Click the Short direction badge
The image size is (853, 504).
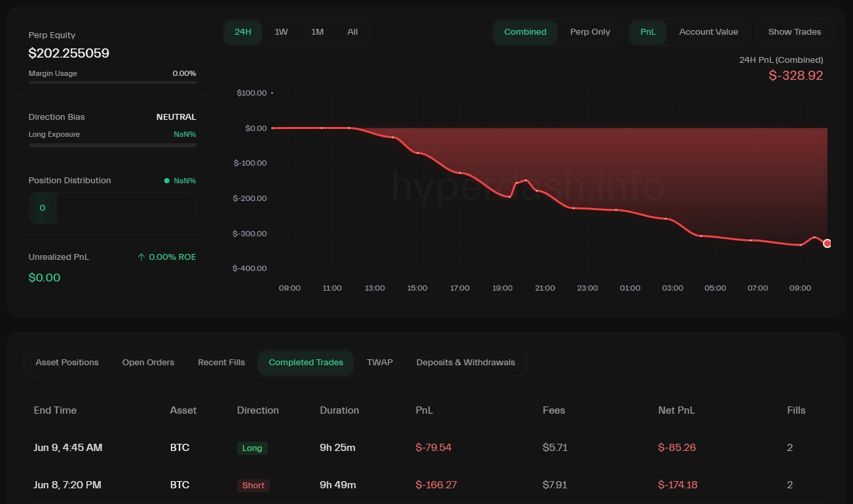[x=253, y=486]
